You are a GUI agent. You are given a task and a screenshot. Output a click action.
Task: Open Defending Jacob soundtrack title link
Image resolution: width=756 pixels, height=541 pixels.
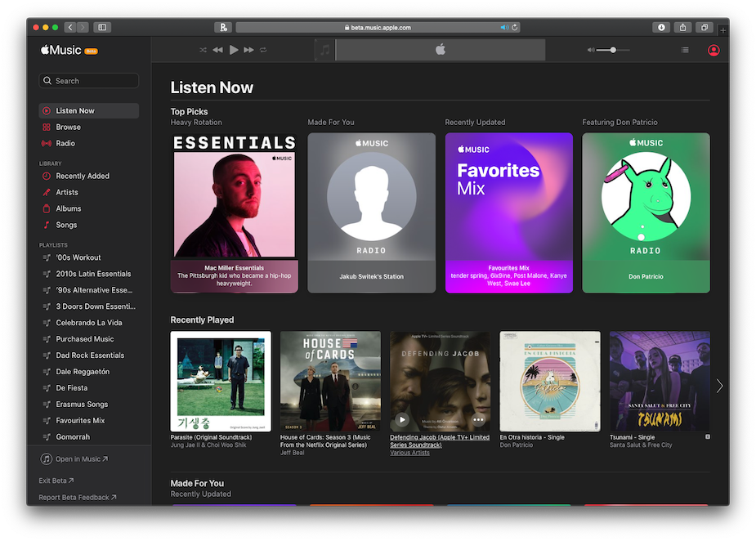pos(440,441)
